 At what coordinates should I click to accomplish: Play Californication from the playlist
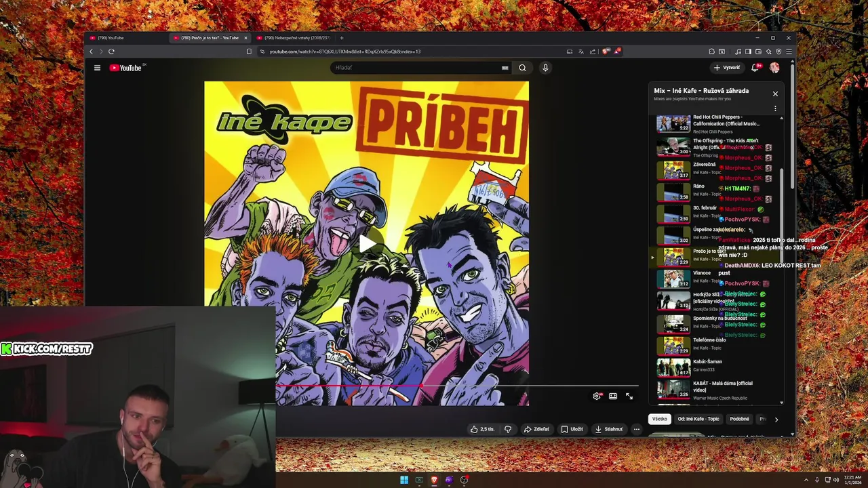coord(715,123)
